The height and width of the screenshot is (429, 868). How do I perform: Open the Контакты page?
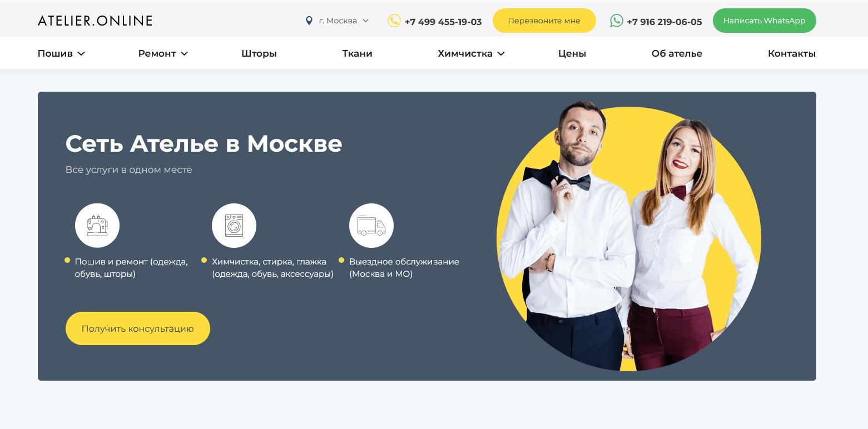click(x=792, y=53)
